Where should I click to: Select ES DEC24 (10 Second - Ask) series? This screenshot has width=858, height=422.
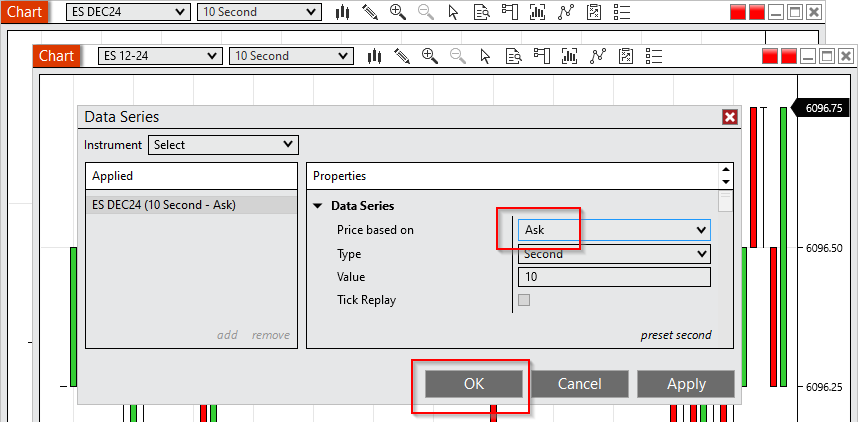(x=192, y=205)
